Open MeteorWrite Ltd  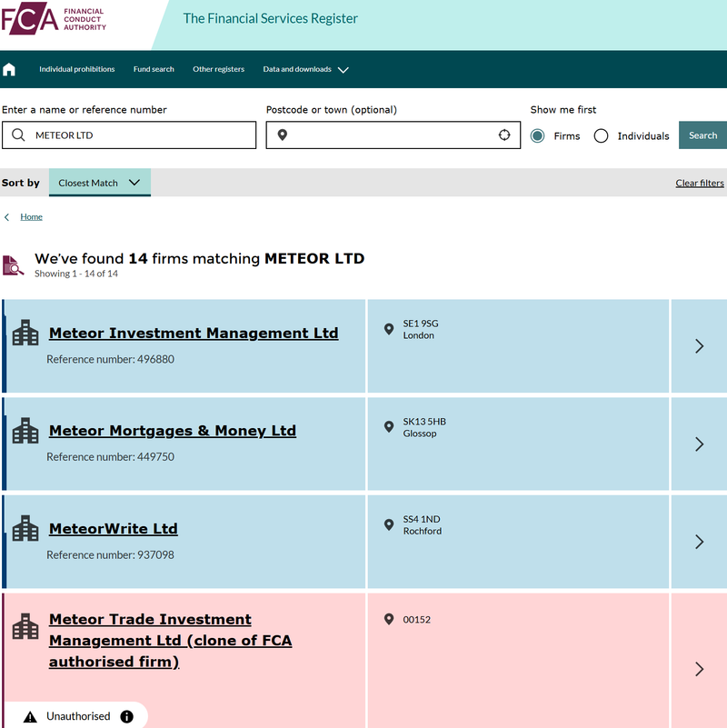[x=114, y=528]
